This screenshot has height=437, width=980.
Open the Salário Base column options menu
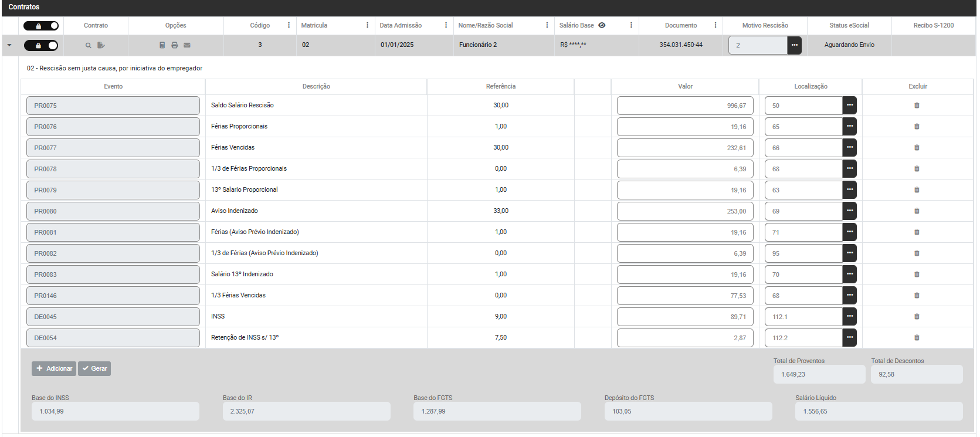[631, 25]
